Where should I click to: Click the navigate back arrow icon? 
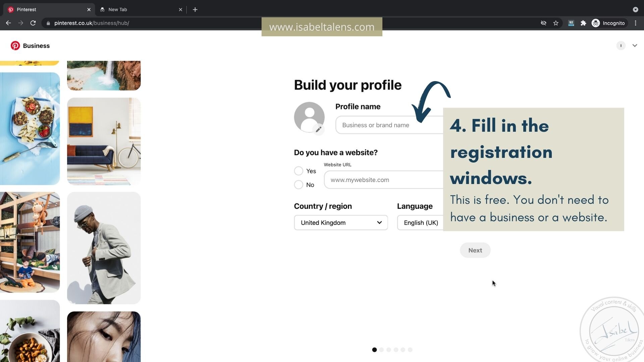[8, 23]
